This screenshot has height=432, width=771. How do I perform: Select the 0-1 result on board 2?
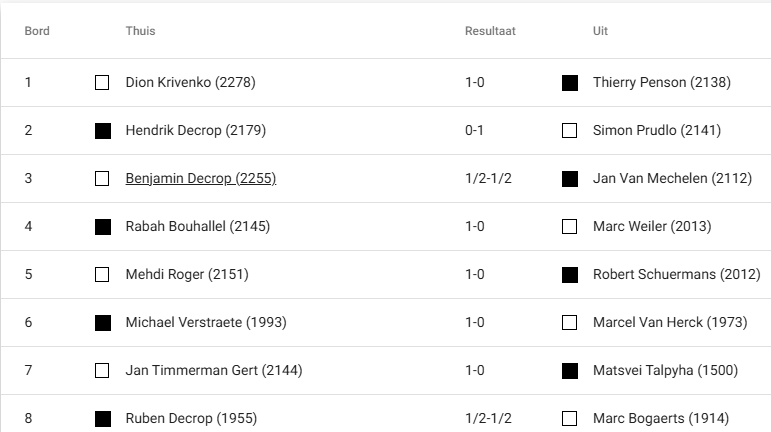475,131
